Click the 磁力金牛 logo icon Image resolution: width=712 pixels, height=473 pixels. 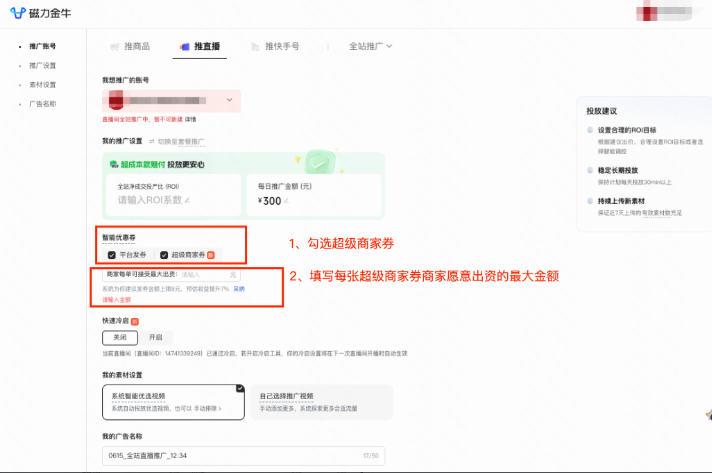click(17, 13)
